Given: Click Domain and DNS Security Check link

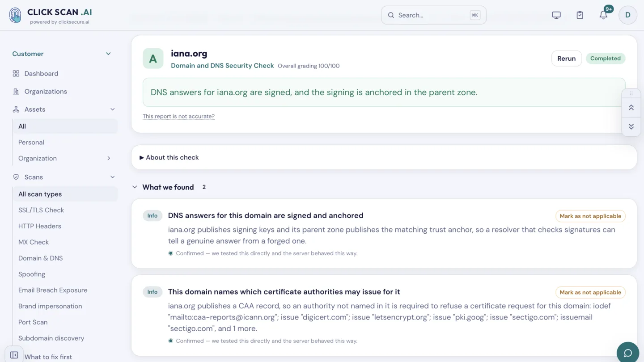Looking at the screenshot, I should 222,66.
